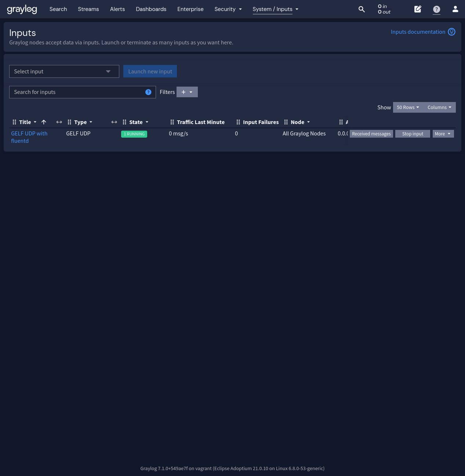Expand the System / Inputs menu
Viewport: 465px width, 476px height.
click(x=276, y=9)
